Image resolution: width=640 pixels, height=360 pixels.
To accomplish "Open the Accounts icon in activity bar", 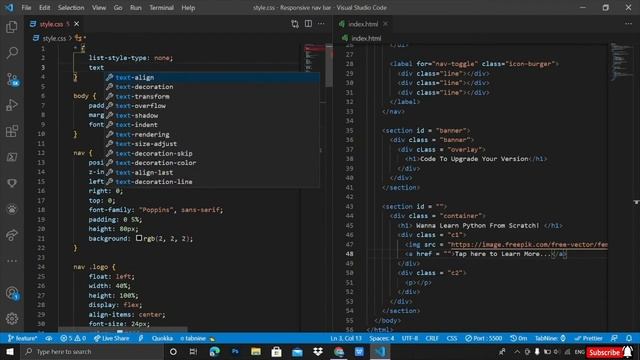I will pos(12,293).
